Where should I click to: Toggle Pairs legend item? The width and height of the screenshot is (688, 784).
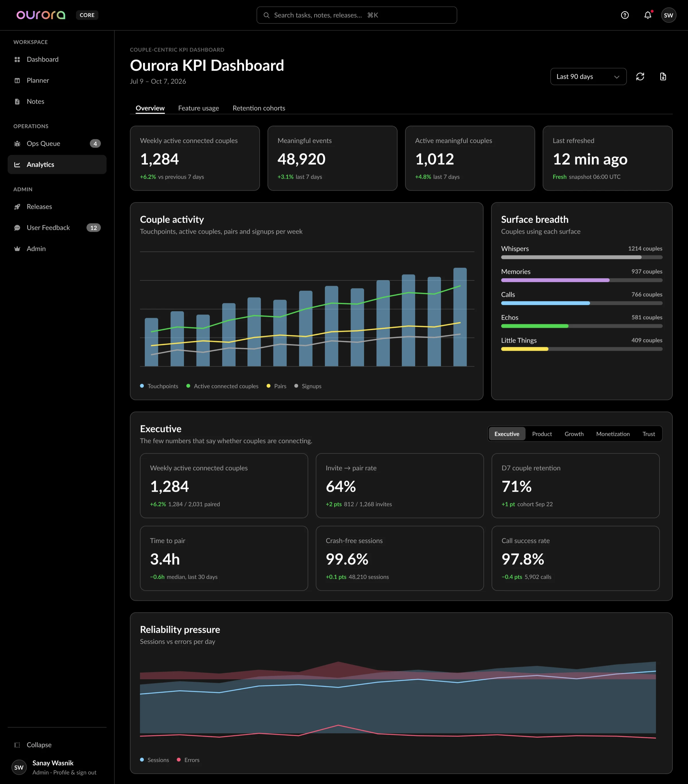[276, 386]
